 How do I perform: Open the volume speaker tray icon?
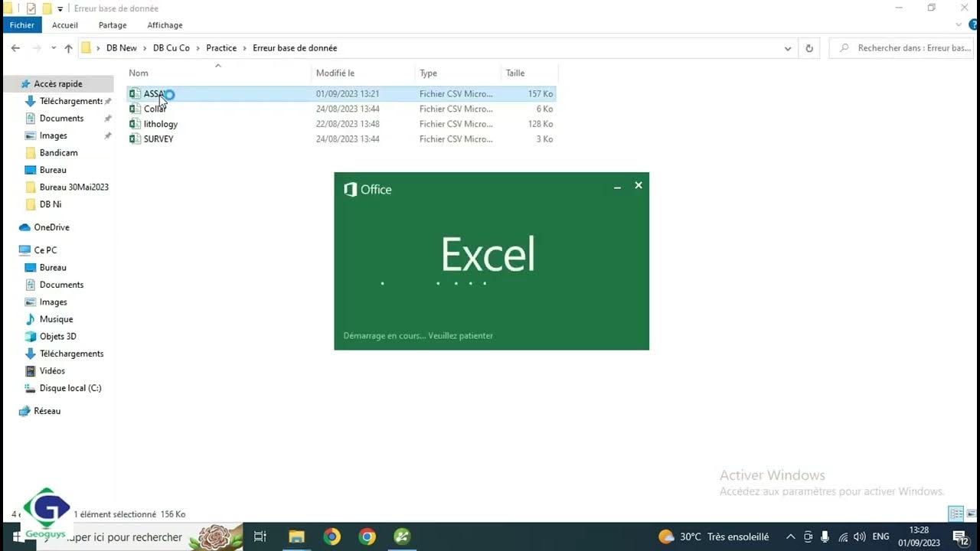pos(860,537)
